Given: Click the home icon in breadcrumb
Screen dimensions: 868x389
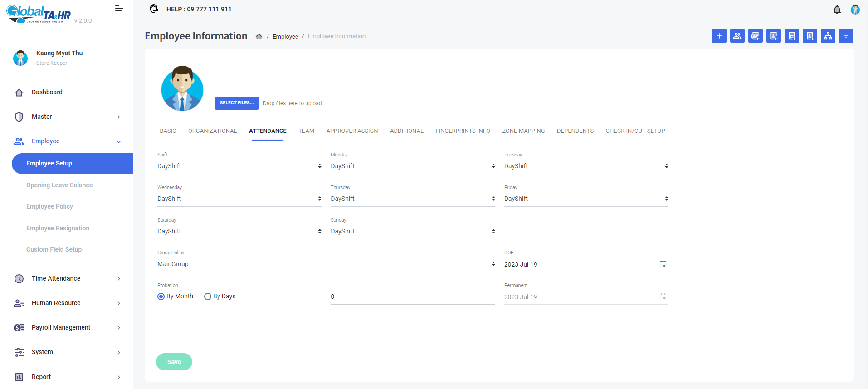Looking at the screenshot, I should pyautogui.click(x=259, y=36).
